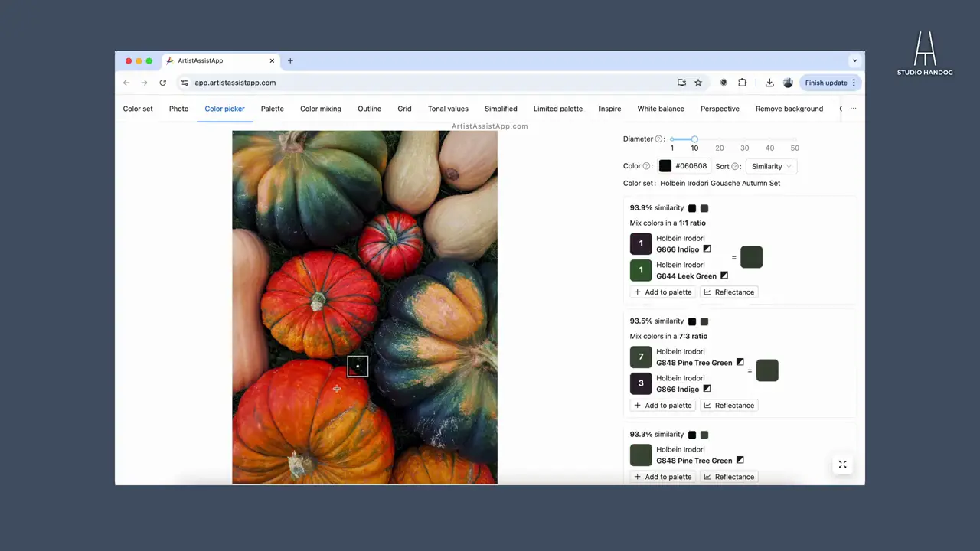Open a new browser tab
Screen dimensions: 980x551
pyautogui.click(x=290, y=60)
